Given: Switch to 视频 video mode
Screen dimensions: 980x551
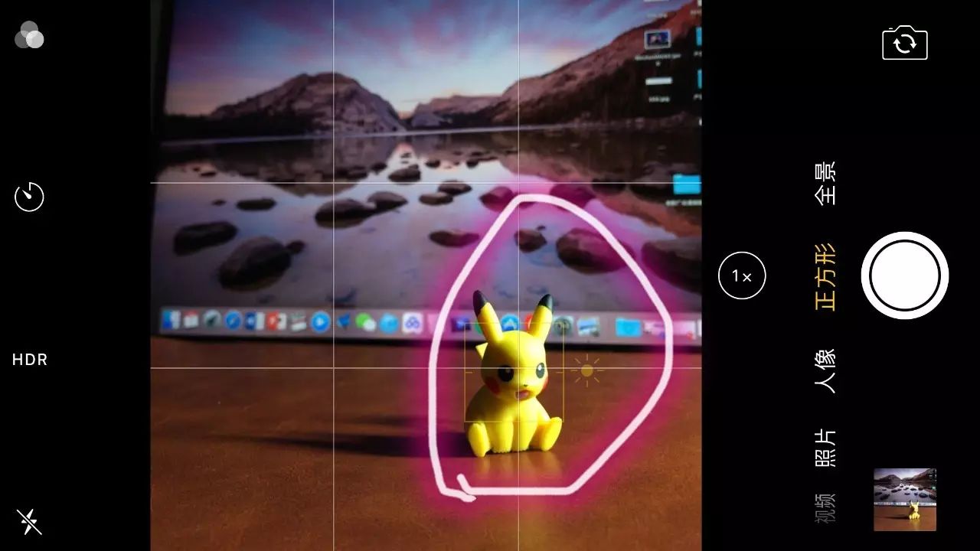Looking at the screenshot, I should (825, 507).
